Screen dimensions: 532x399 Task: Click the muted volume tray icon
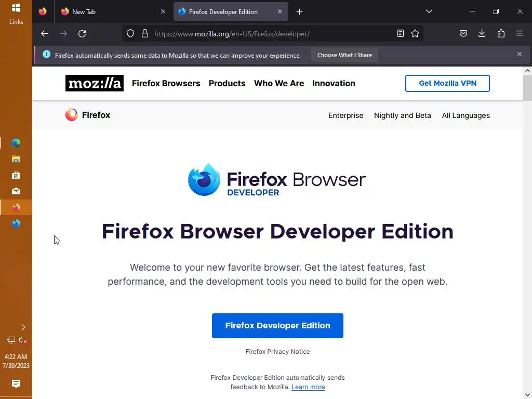pos(23,340)
